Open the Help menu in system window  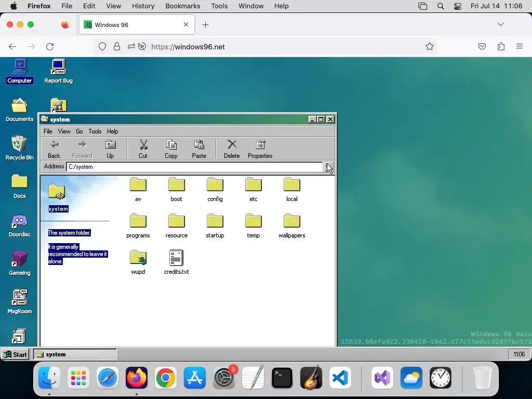[113, 131]
